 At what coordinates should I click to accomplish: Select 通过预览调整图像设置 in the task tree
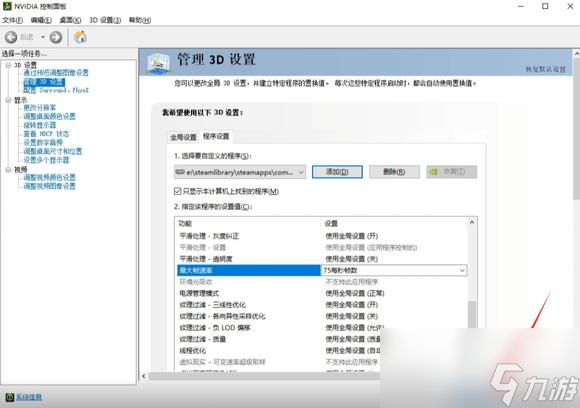tap(56, 73)
